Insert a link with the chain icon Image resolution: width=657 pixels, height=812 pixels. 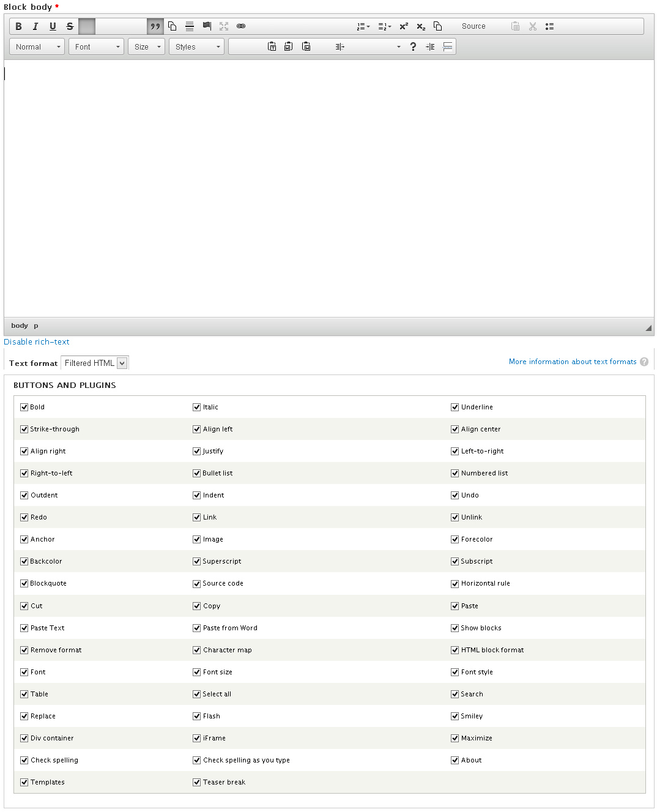coord(241,26)
